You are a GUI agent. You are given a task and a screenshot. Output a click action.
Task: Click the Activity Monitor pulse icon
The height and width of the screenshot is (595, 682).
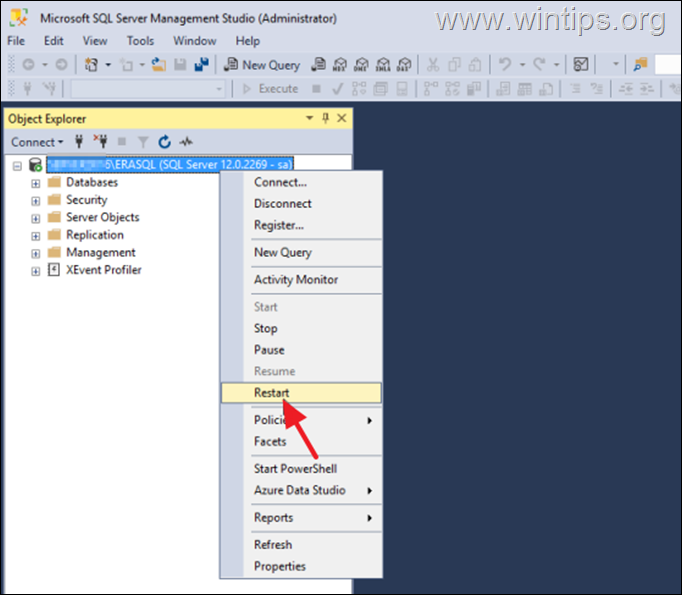coord(186,141)
